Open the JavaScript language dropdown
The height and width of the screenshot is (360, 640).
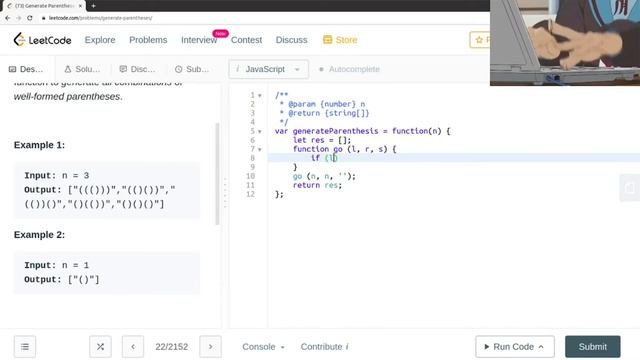point(268,69)
